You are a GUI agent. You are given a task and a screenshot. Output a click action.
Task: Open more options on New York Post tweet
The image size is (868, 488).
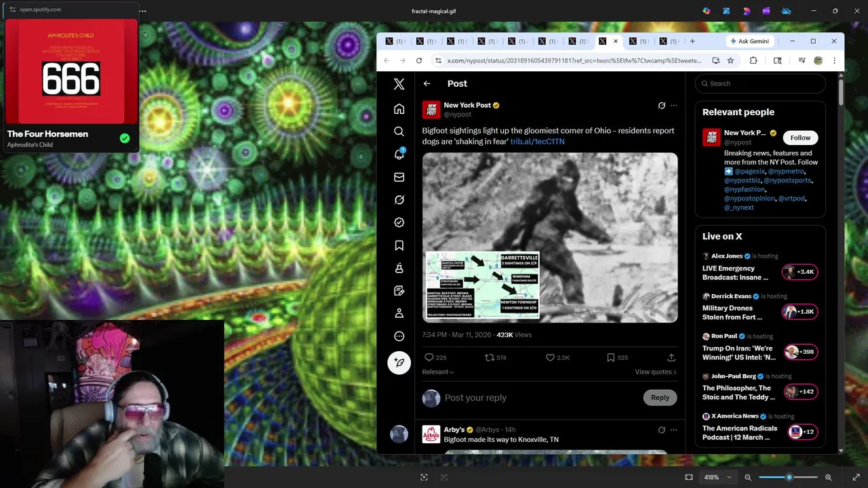(673, 105)
